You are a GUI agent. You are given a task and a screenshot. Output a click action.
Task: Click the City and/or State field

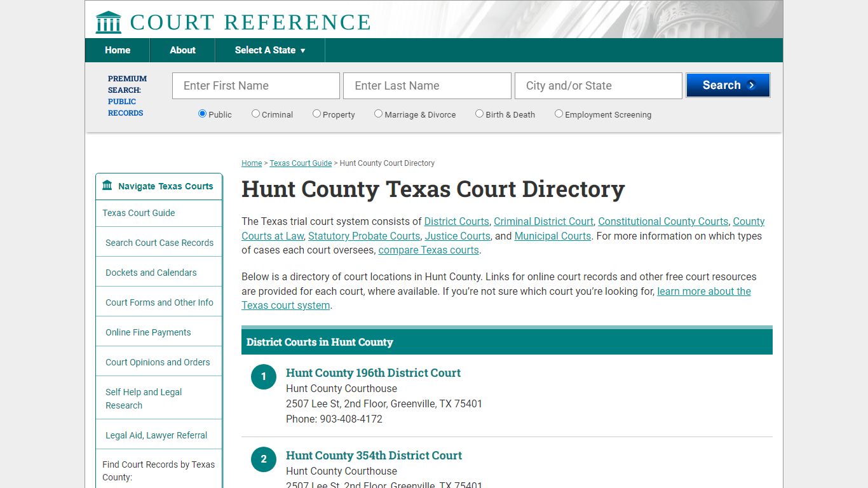tap(599, 86)
